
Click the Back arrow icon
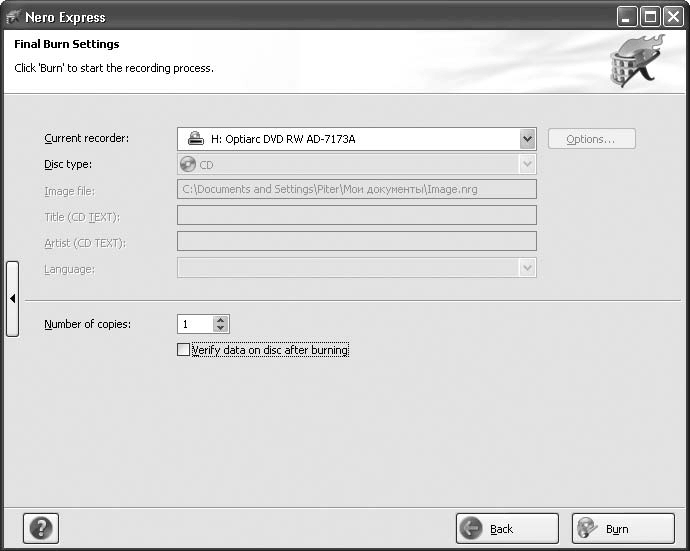(472, 528)
